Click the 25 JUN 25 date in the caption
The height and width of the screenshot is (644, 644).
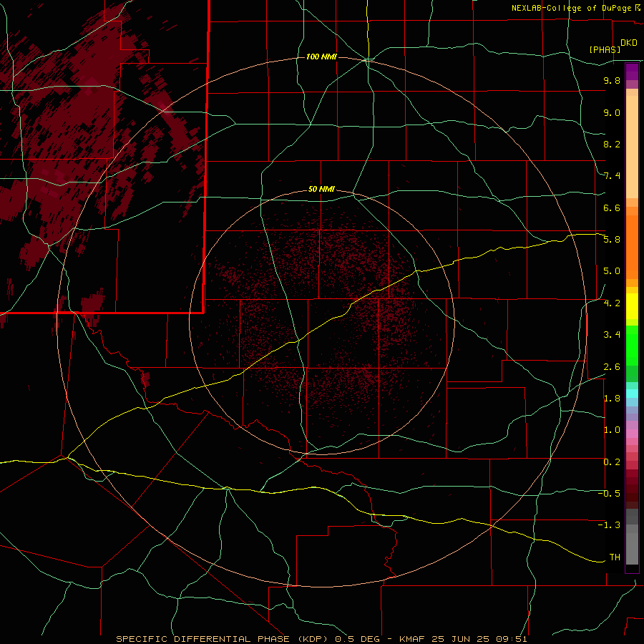(460, 639)
